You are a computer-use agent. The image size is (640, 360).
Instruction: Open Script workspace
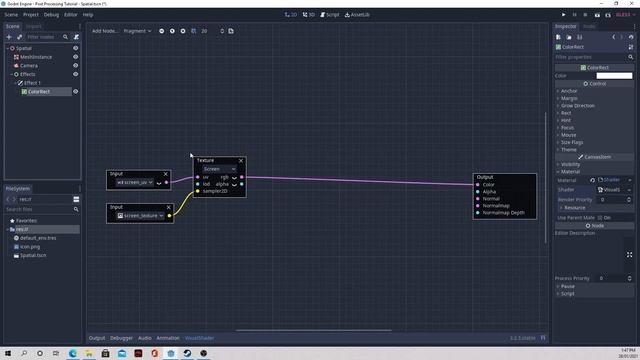(330, 15)
